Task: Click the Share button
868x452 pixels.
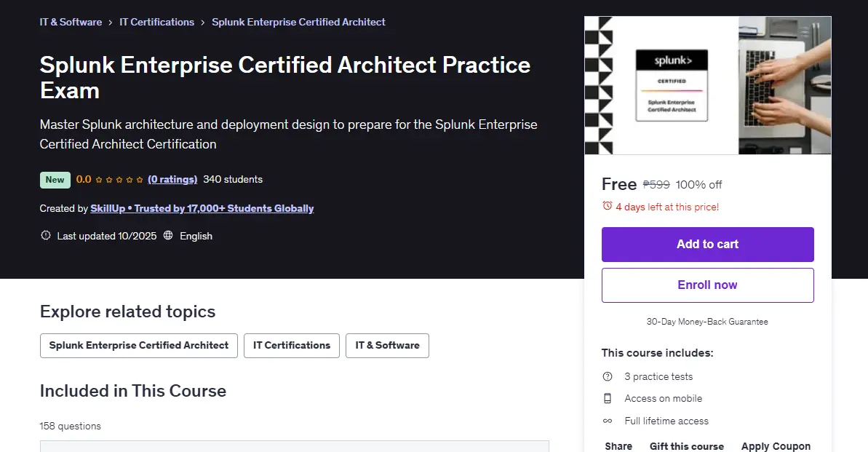Action: point(618,446)
